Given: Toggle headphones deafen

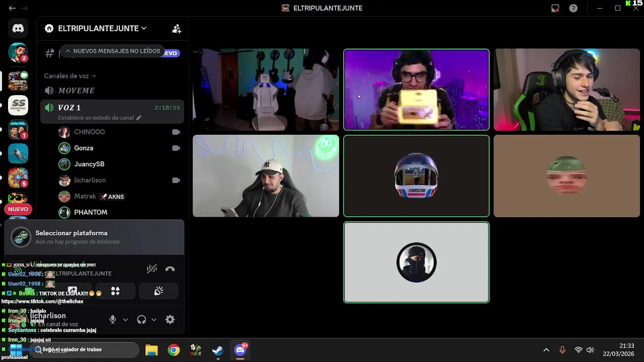Looking at the screenshot, I should pyautogui.click(x=141, y=319).
